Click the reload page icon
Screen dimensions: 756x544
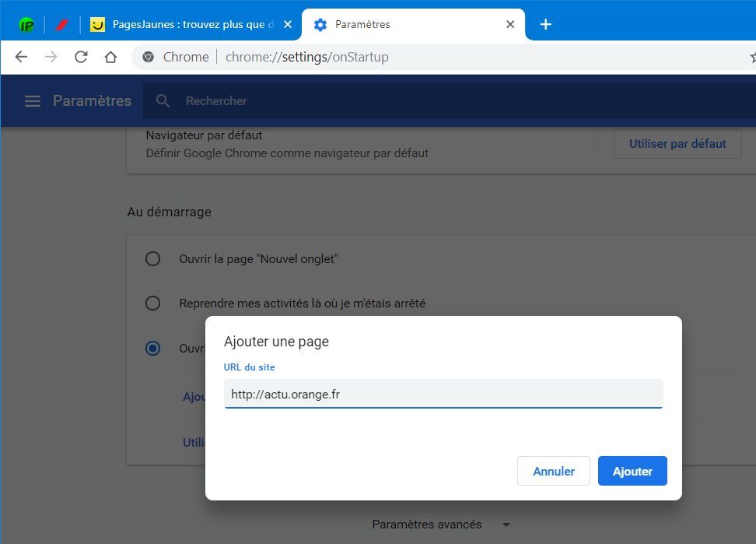pos(81,57)
